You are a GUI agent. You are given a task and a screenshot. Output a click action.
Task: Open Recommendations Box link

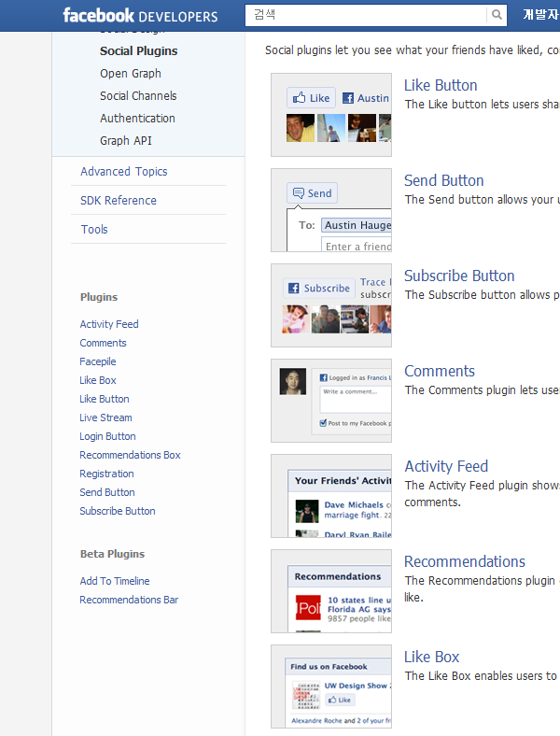(130, 455)
